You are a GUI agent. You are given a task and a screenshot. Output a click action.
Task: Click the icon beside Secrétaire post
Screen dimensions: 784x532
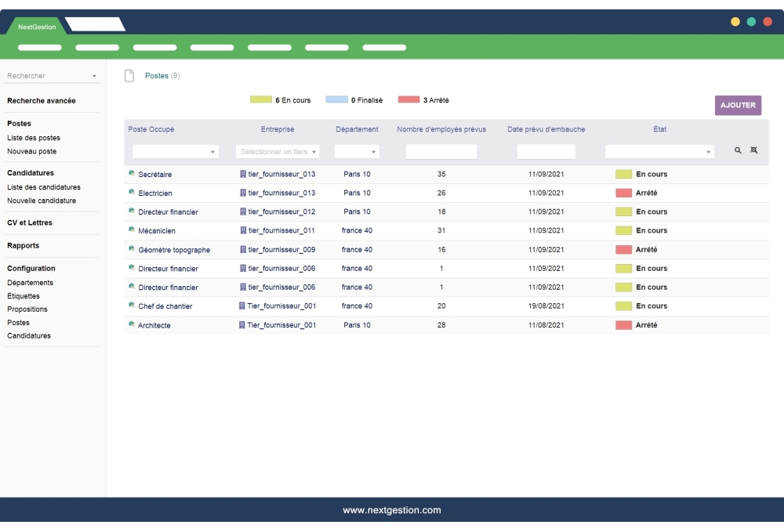click(132, 173)
